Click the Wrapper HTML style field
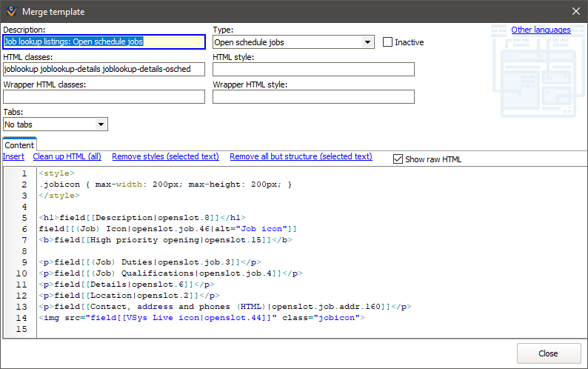This screenshot has height=369, width=588. (313, 96)
